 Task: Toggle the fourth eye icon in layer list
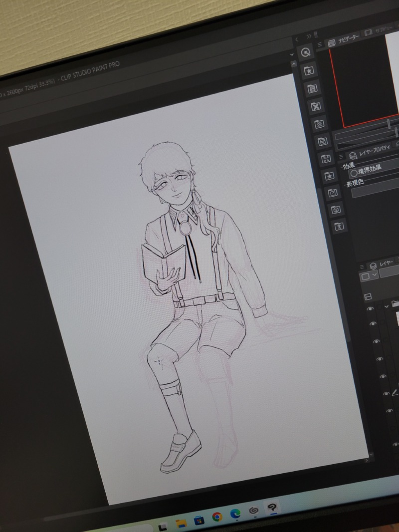380,359
